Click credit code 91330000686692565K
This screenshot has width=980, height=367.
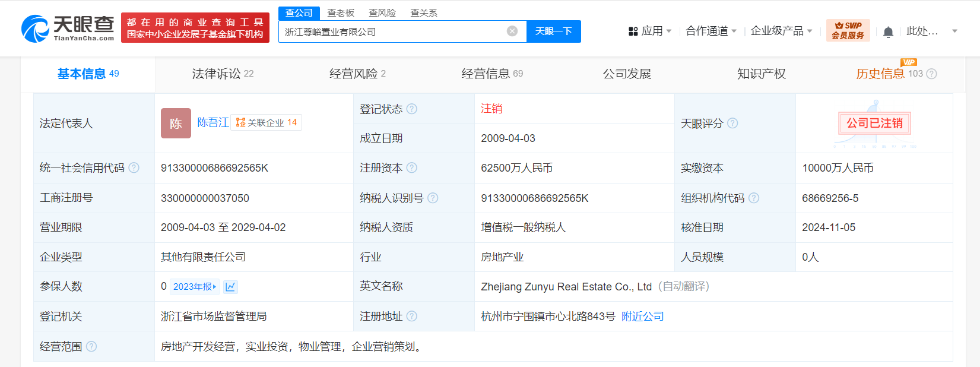tap(214, 168)
